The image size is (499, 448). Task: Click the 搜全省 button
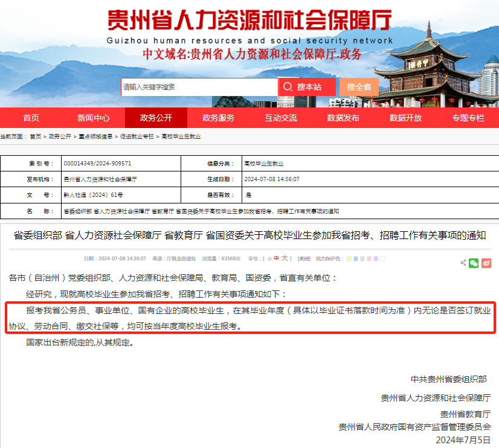(359, 87)
